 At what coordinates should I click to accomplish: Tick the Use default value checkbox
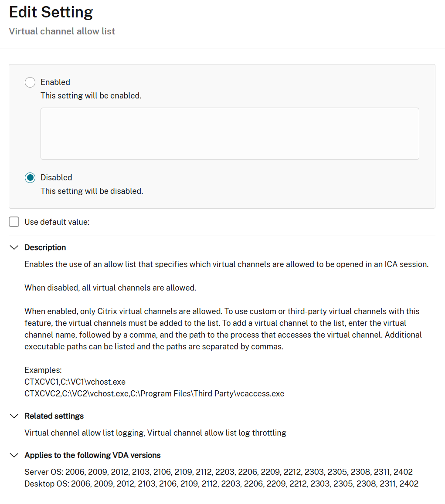[14, 222]
